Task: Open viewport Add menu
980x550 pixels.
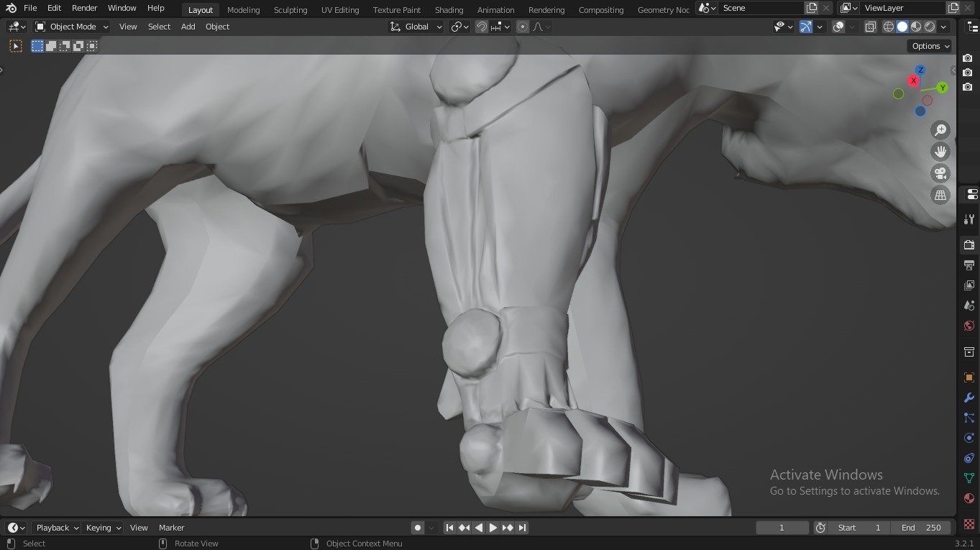Action: tap(188, 27)
